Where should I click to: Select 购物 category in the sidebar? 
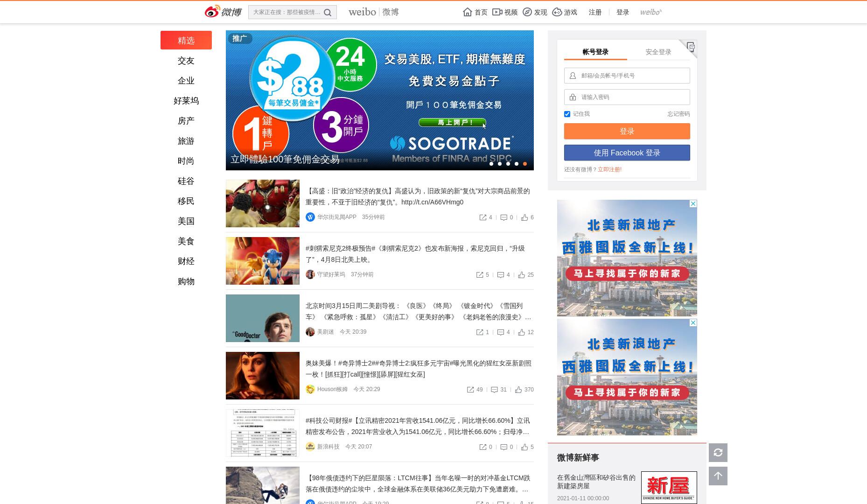point(186,281)
